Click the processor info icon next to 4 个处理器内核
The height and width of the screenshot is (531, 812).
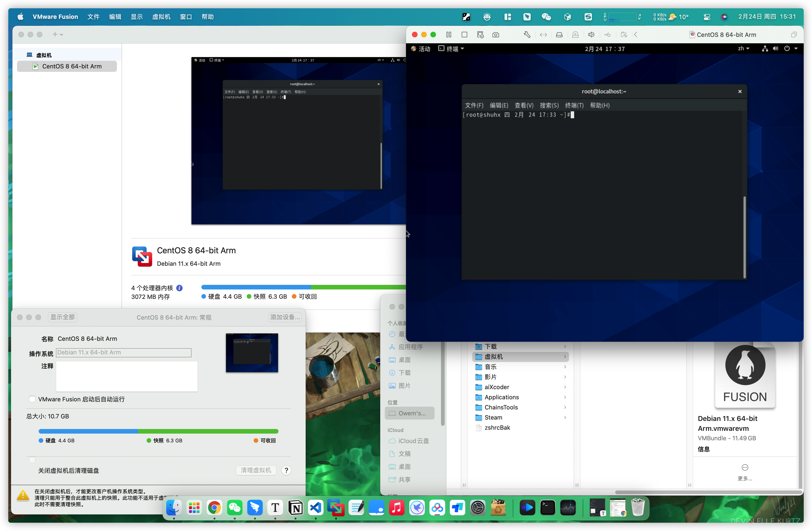click(180, 288)
